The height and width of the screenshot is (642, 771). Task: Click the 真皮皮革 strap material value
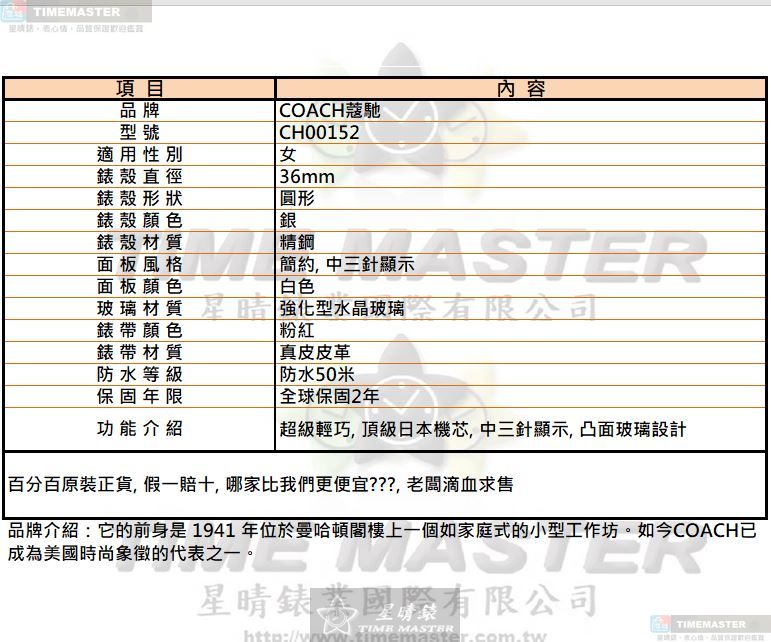point(314,353)
